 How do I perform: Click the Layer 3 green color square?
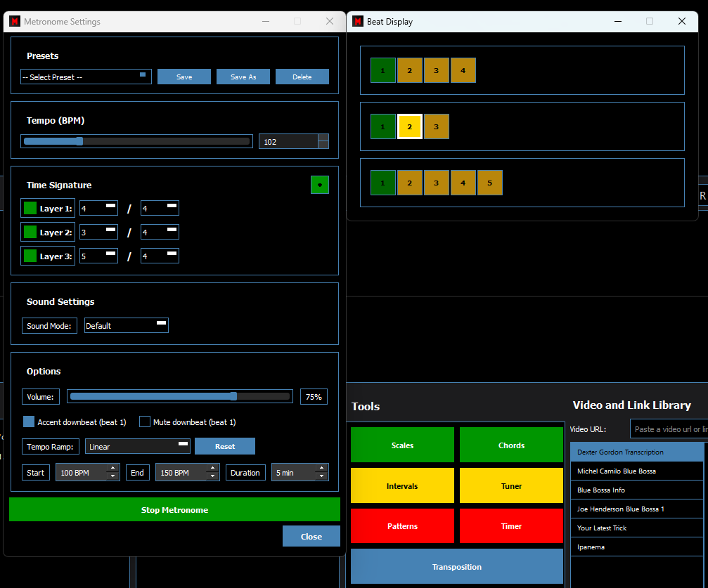pyautogui.click(x=30, y=256)
